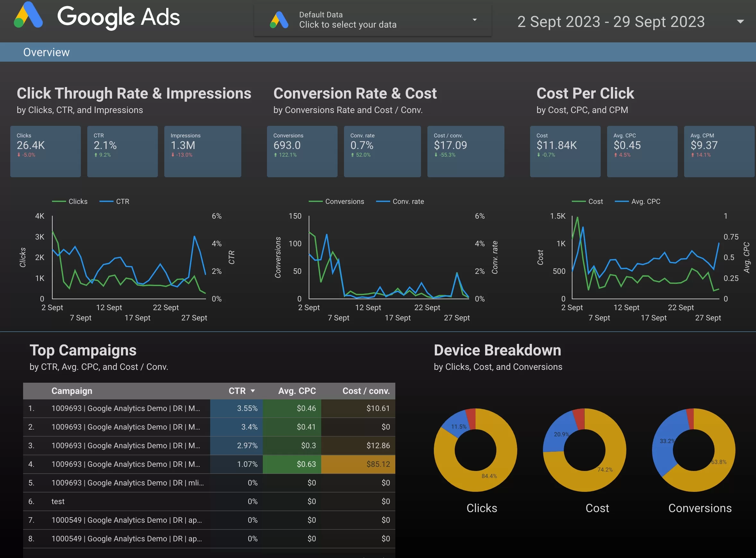Click the $0.63 Avg. CPC cell
This screenshot has width=756, height=558.
point(292,464)
